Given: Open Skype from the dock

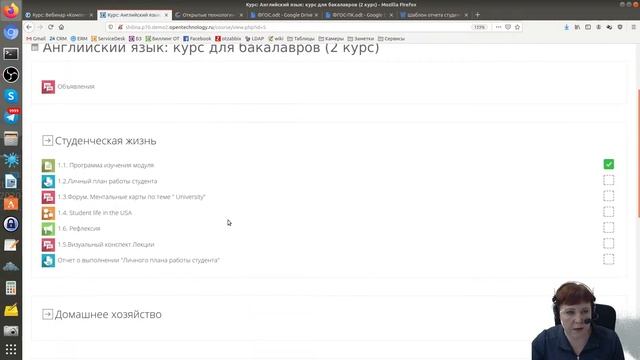Looking at the screenshot, I should [11, 96].
